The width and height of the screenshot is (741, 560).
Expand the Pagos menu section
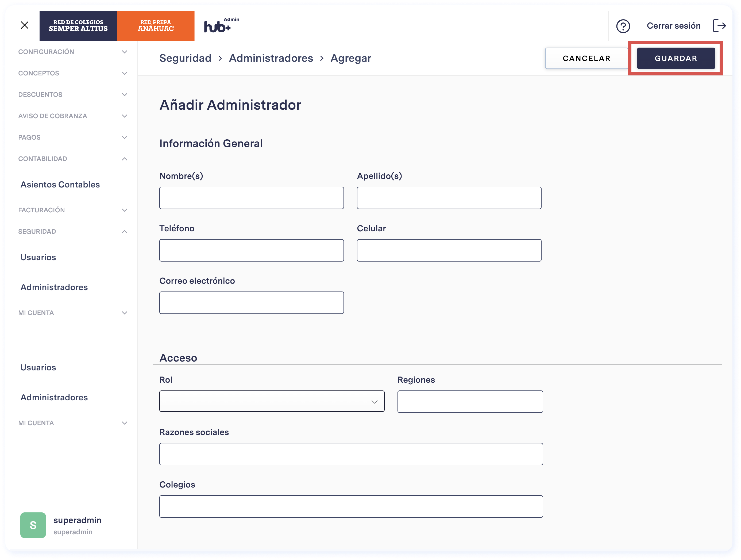(x=73, y=137)
